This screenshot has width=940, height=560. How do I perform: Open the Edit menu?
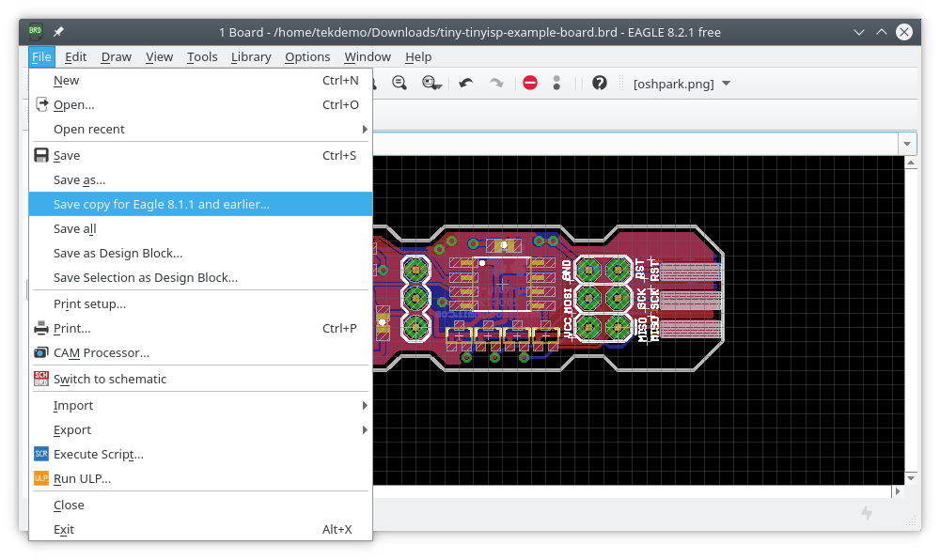(x=75, y=57)
